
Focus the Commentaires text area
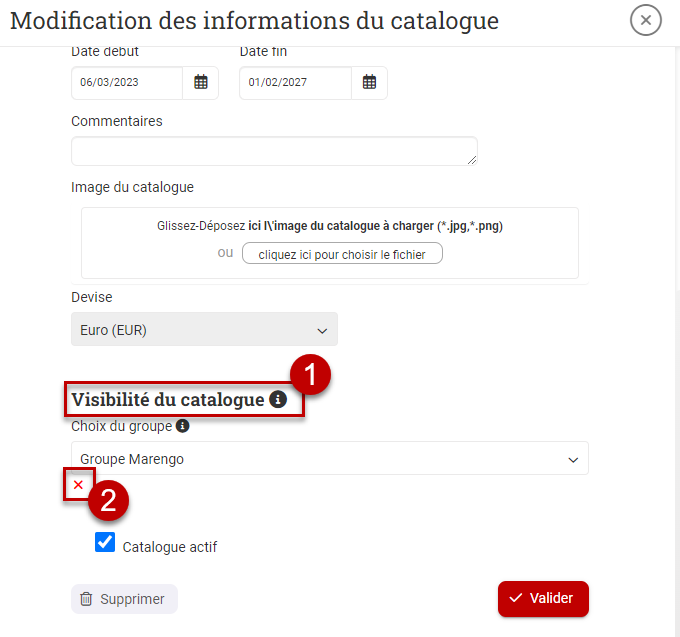coord(274,151)
